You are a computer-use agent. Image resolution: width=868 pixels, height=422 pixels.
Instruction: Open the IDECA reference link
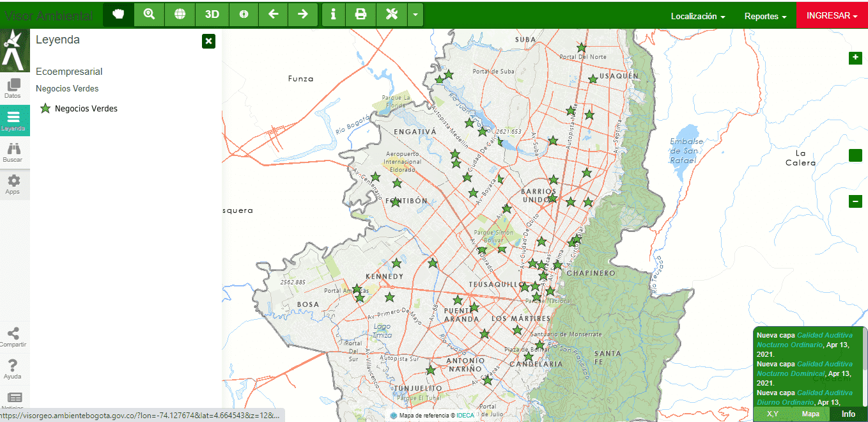(465, 415)
